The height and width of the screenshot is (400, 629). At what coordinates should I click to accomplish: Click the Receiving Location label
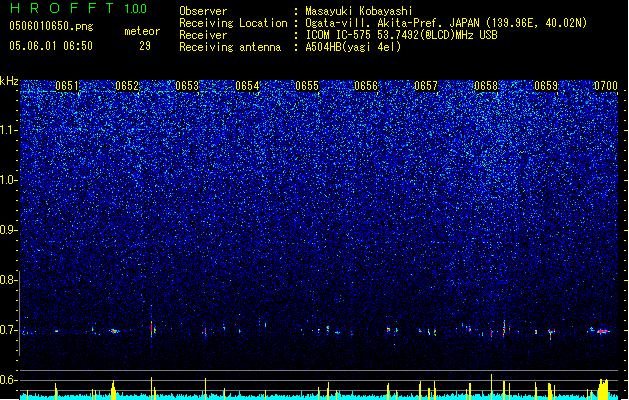coord(233,23)
